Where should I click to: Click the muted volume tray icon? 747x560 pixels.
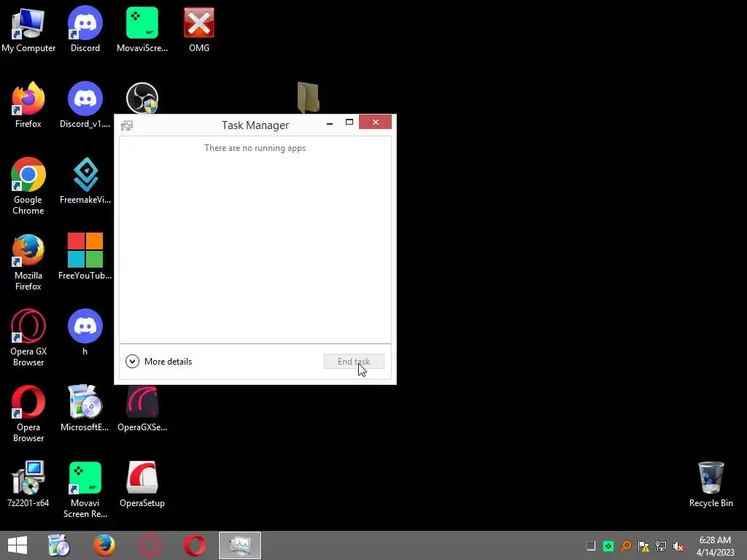click(x=678, y=546)
